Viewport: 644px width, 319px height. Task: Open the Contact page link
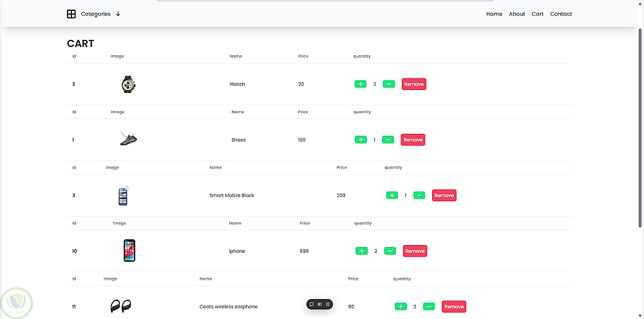coord(561,14)
